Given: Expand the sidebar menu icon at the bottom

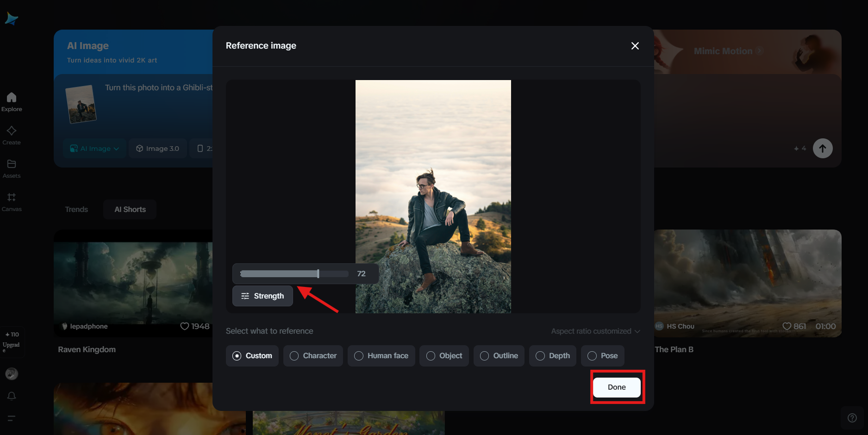Looking at the screenshot, I should point(12,418).
